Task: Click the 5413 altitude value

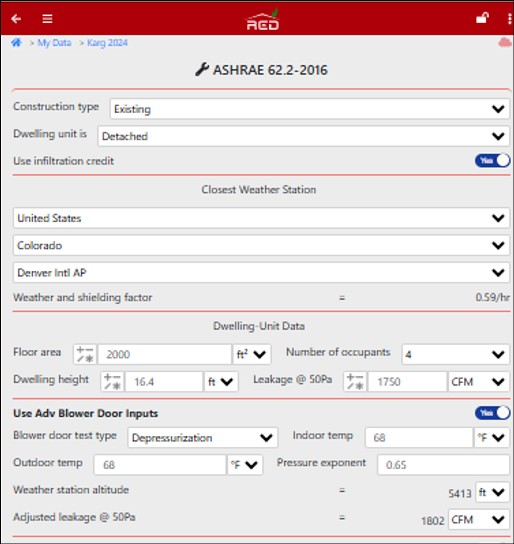Action: pos(460,493)
